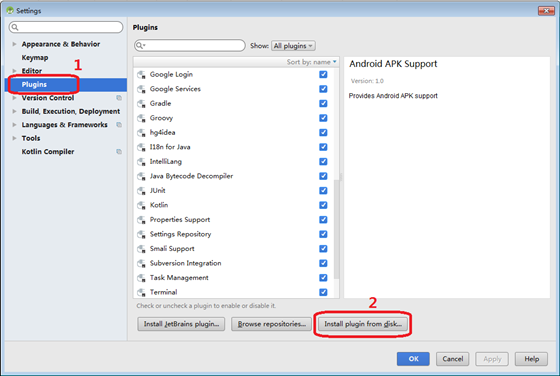Click Install JetBrains plugin button
This screenshot has height=376, width=560.
[181, 324]
